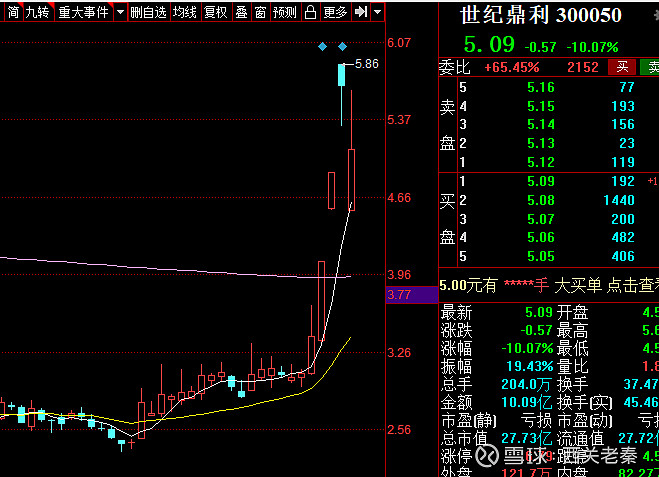659x477 pixels.
Task: Click the first blue diamond event marker
Action: (322, 47)
